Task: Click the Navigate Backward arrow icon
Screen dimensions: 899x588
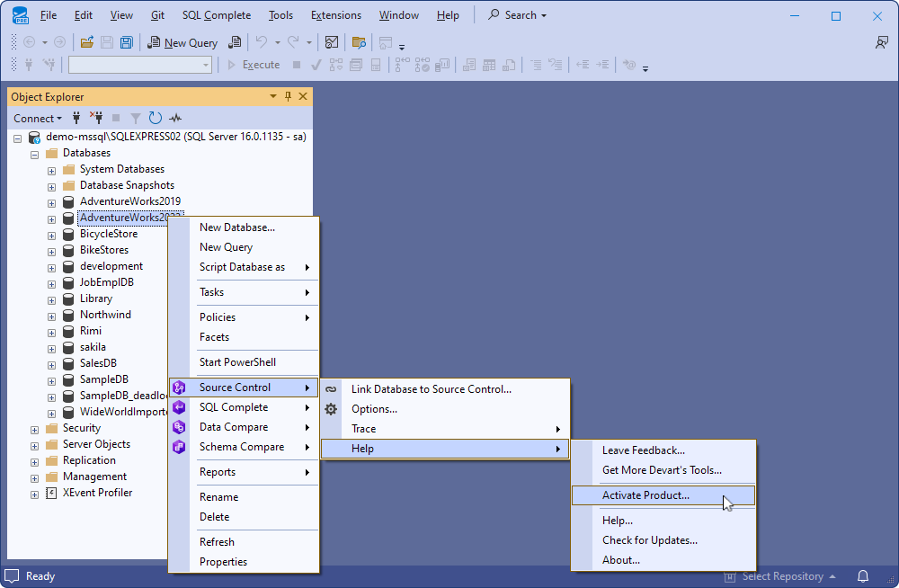Action: [30, 42]
